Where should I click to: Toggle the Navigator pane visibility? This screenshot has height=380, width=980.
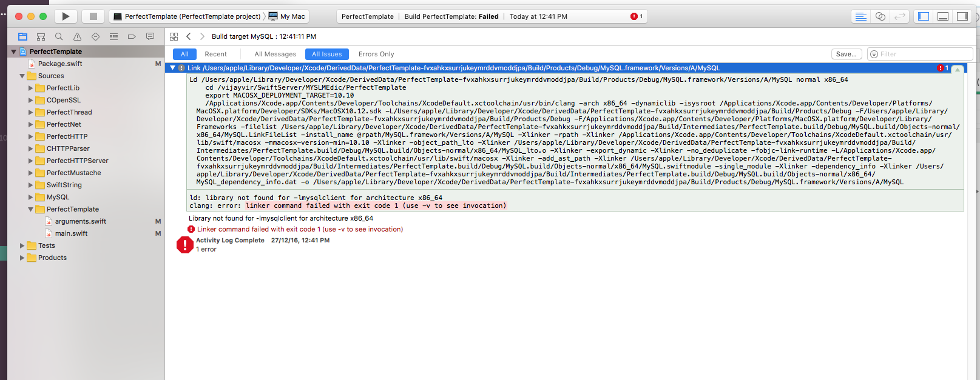click(924, 16)
